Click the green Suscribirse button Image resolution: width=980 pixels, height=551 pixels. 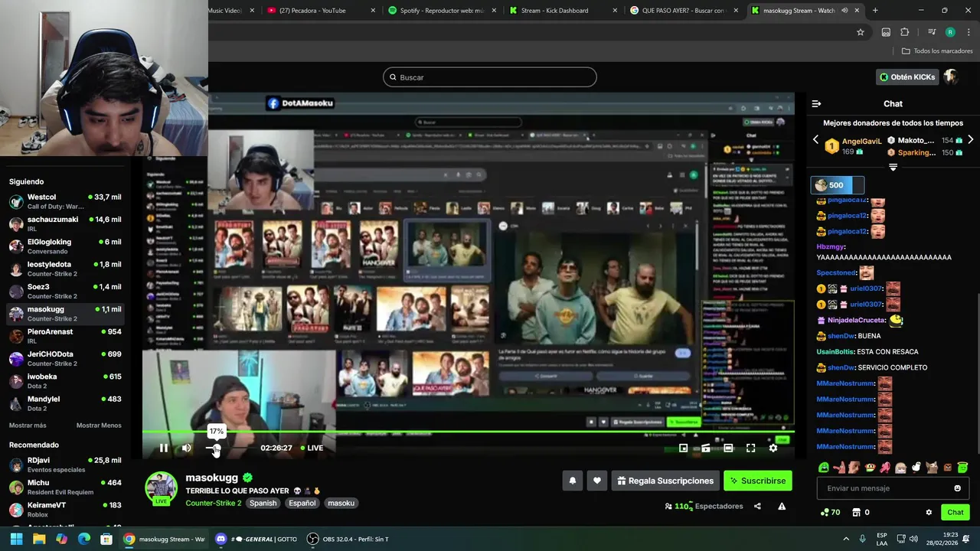click(758, 481)
